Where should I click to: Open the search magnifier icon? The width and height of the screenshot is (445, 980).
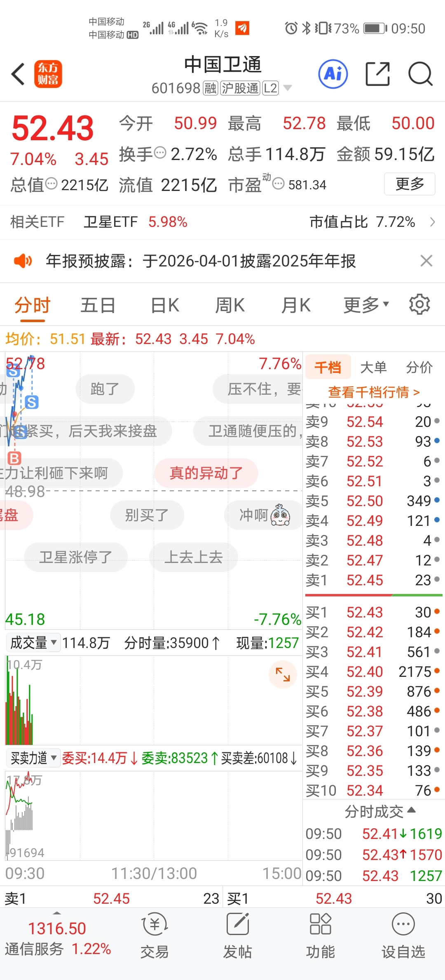point(420,74)
